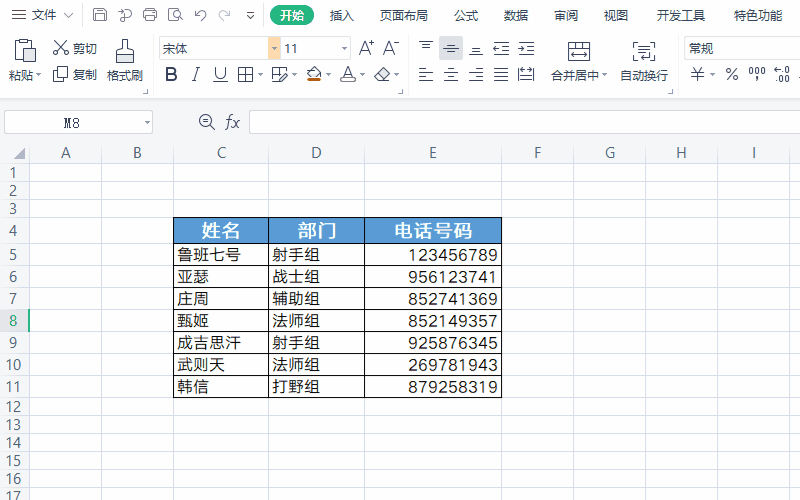Toggle Bold formatting
This screenshot has height=500, width=800.
(x=171, y=75)
